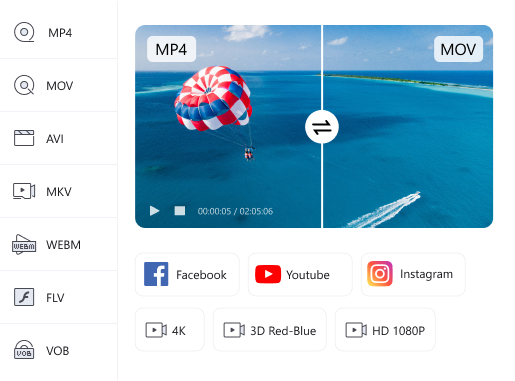Click the MP4 disc icon in sidebar
This screenshot has height=381, width=515.
pyautogui.click(x=24, y=32)
